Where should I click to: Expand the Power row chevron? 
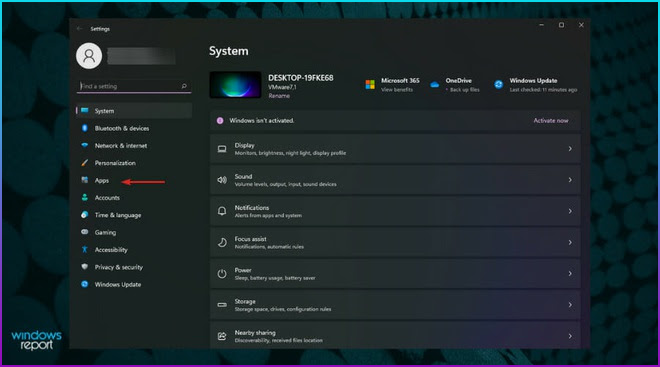pyautogui.click(x=570, y=274)
